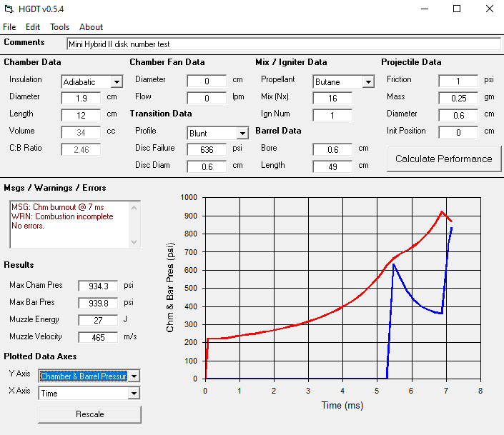Click Calculate Performance button
504x435 pixels.
pyautogui.click(x=443, y=159)
